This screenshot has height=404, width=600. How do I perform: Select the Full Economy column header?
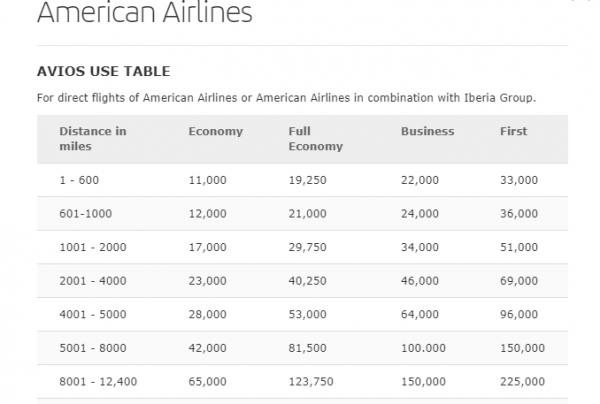point(315,139)
